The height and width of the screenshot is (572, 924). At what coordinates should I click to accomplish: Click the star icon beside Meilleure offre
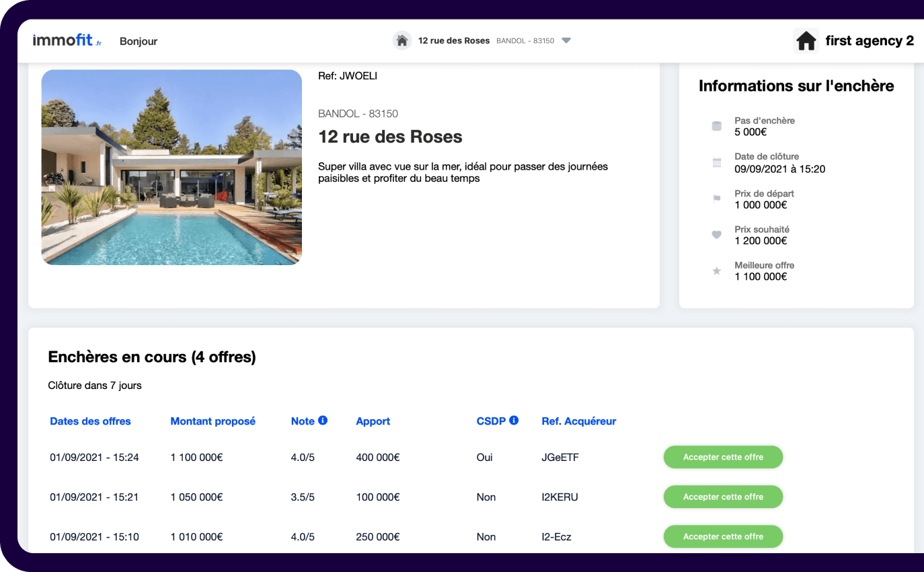[716, 271]
